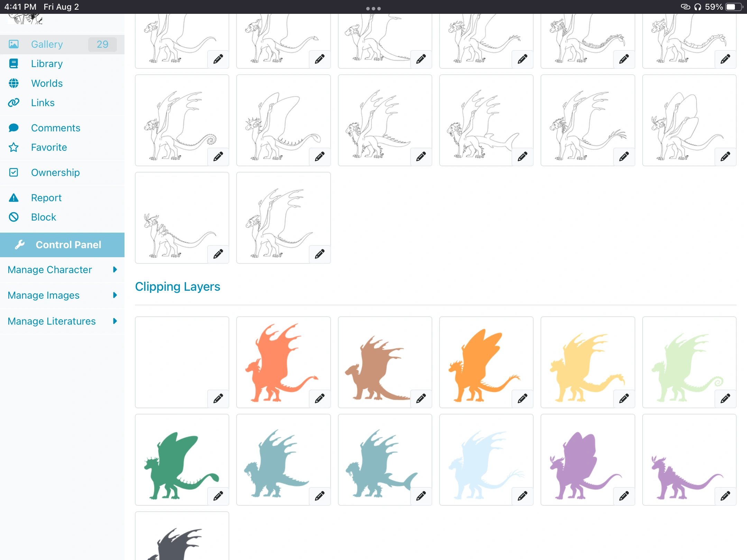Click the Comments speech bubble icon

click(x=13, y=128)
